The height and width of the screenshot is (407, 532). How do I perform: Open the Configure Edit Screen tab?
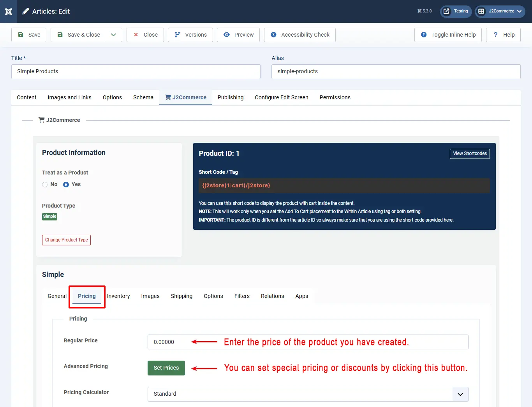(x=282, y=97)
